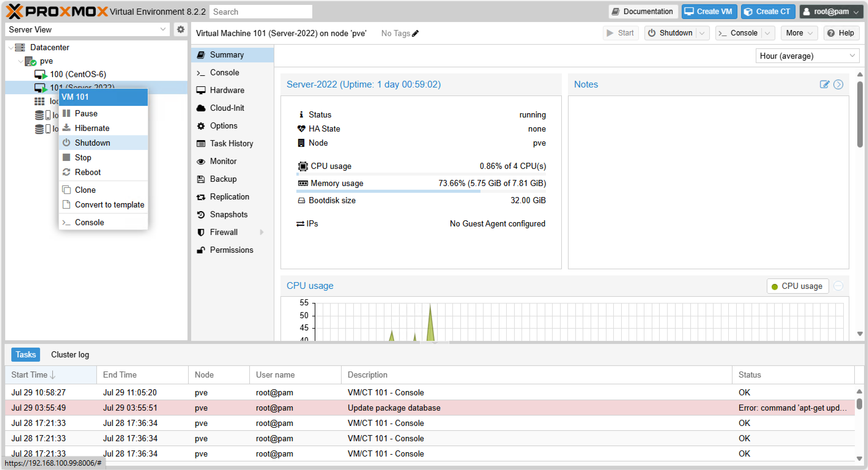Sort by Start Time column

[x=51, y=375]
